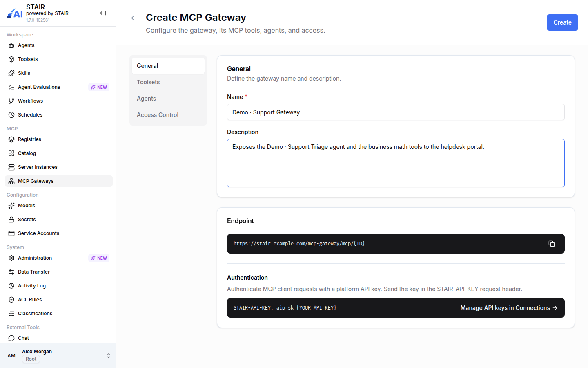
Task: Click the STAIR AI logo
Action: coord(15,13)
